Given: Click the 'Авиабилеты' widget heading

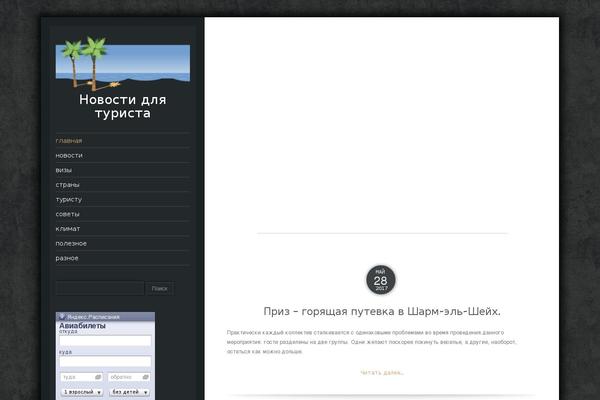Looking at the screenshot, I should click(82, 326).
